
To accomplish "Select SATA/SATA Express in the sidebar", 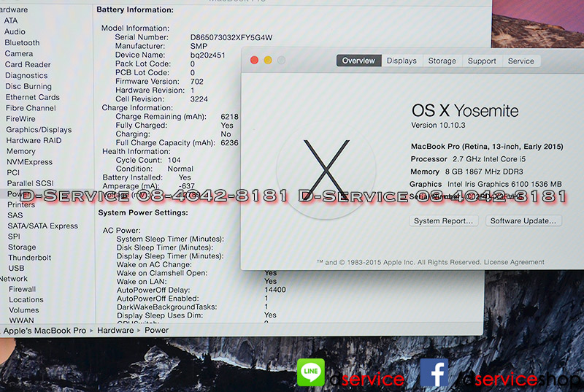I will coord(43,226).
